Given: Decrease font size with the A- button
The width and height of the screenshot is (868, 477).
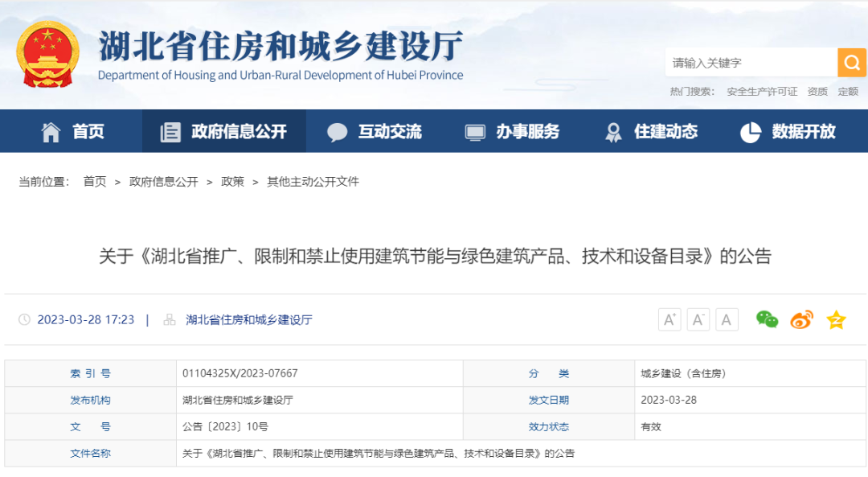Looking at the screenshot, I should click(698, 319).
